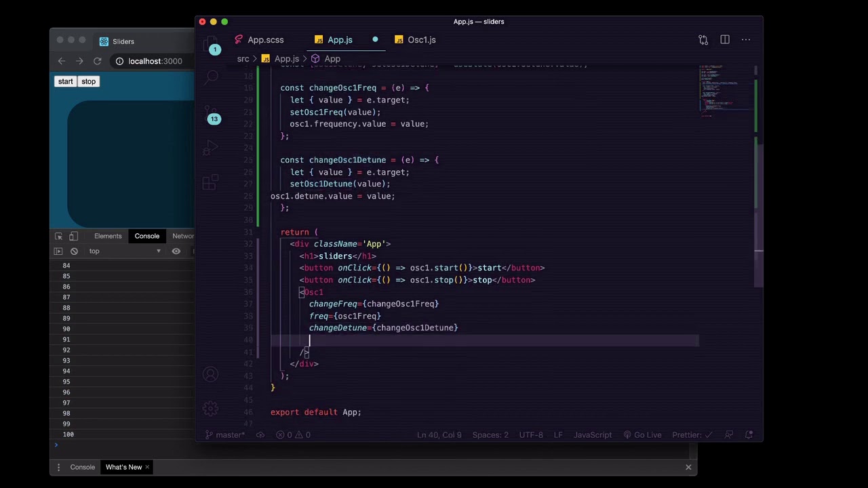
Task: Activate DevTools inspect element picker
Action: (59, 236)
